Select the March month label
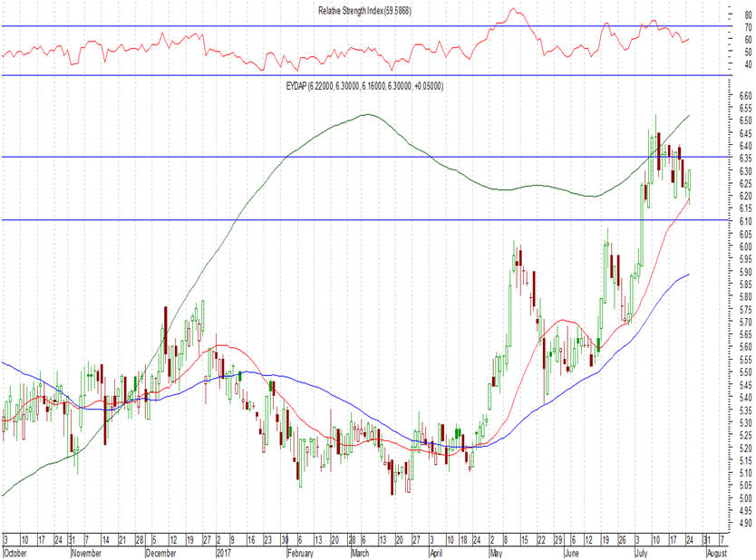Image resolution: width=756 pixels, height=560 pixels. point(360,554)
